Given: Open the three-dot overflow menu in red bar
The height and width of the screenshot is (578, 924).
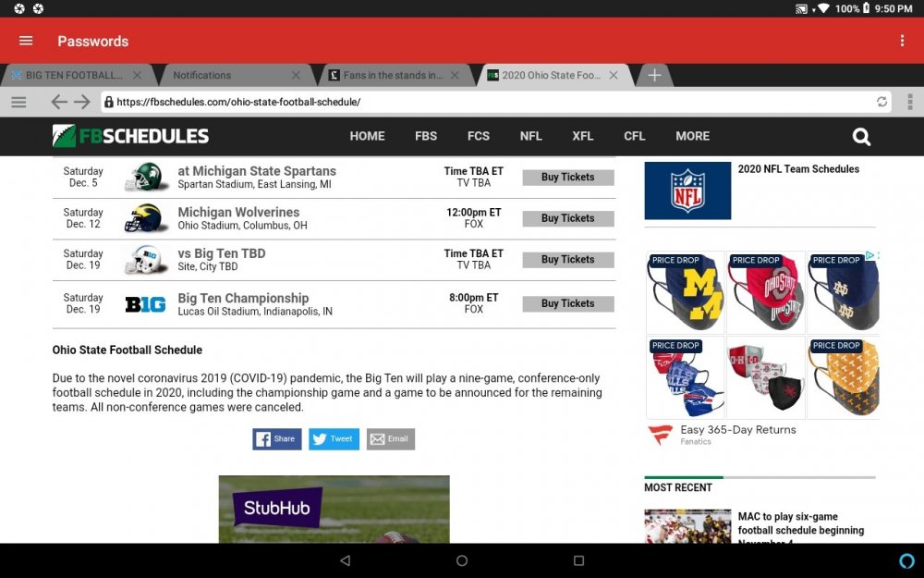Looking at the screenshot, I should click(x=902, y=41).
